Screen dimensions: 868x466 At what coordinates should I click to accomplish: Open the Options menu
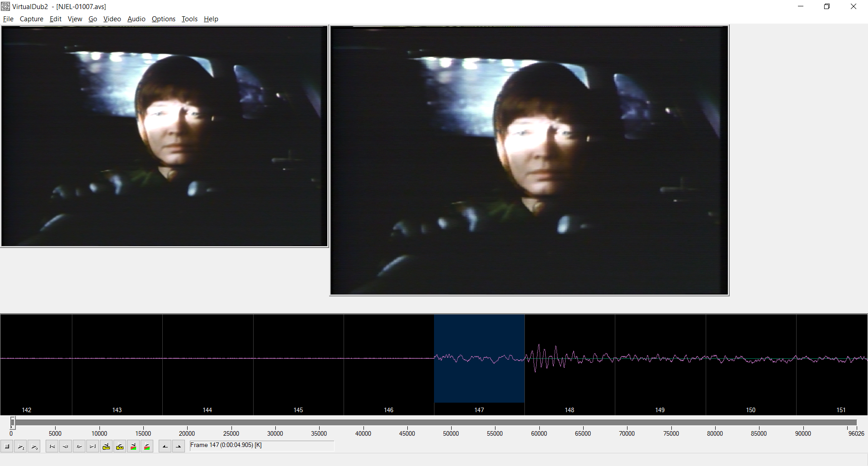point(164,19)
